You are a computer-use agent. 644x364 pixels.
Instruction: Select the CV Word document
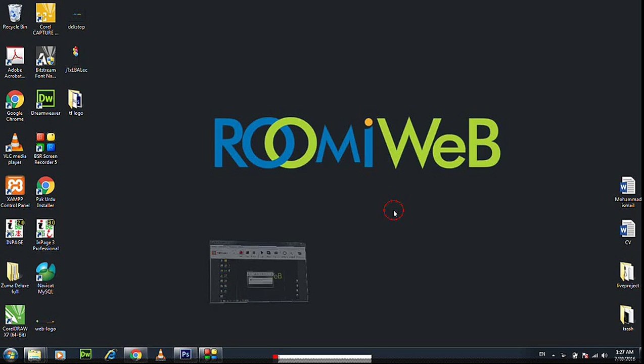pyautogui.click(x=628, y=233)
